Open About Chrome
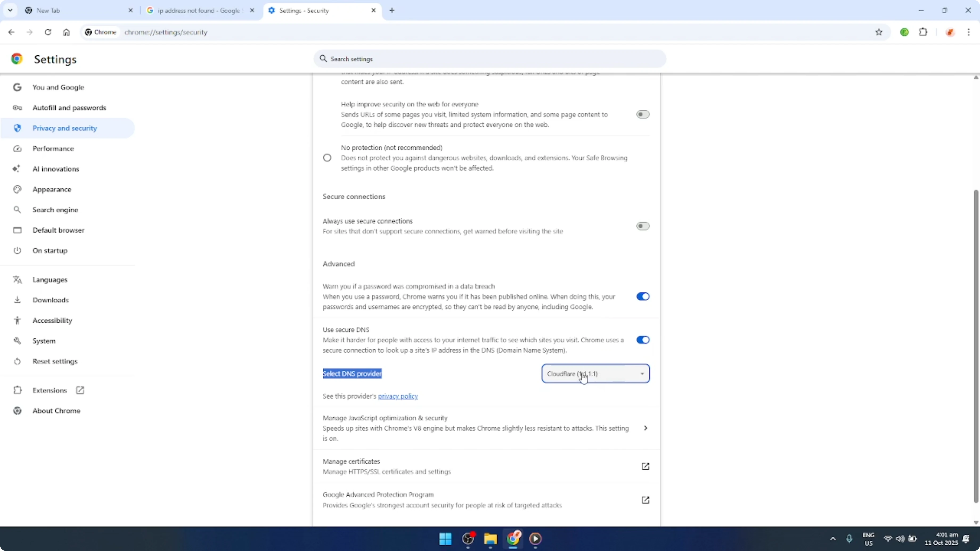 click(x=56, y=411)
